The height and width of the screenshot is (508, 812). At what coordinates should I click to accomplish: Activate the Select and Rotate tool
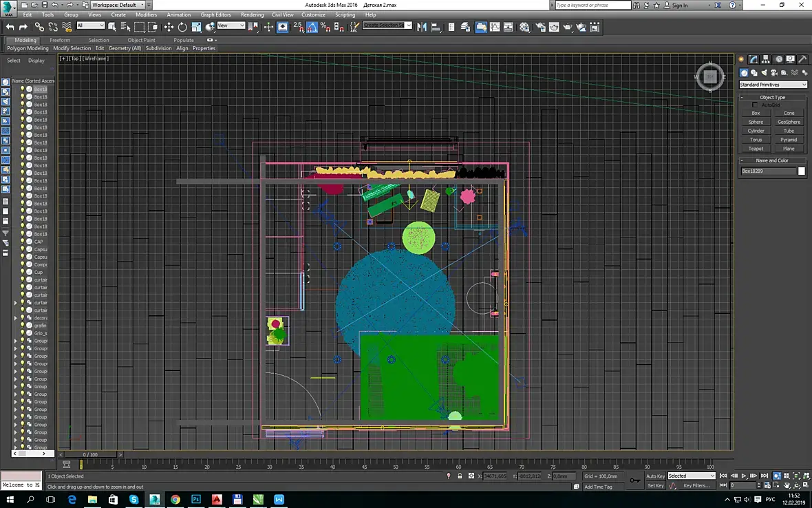[182, 27]
